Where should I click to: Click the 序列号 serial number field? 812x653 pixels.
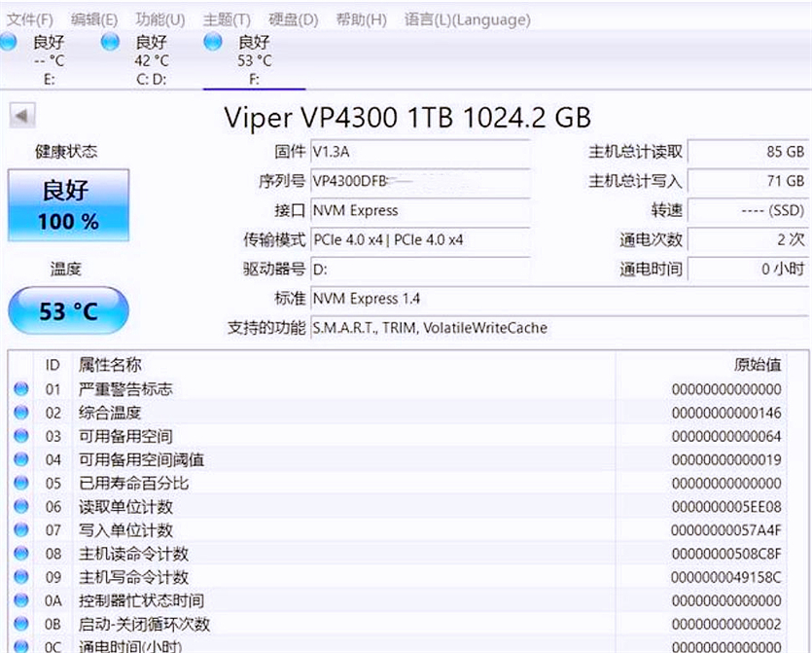coord(420,181)
